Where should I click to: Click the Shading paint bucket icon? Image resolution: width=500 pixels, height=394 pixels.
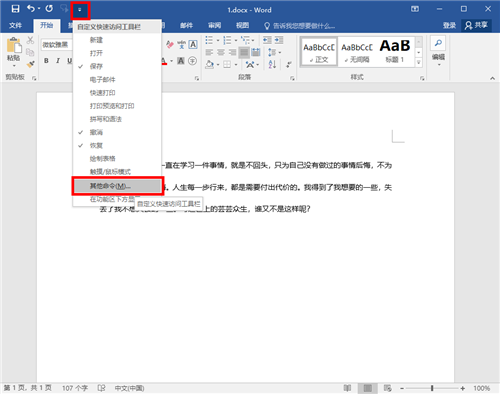[210, 64]
